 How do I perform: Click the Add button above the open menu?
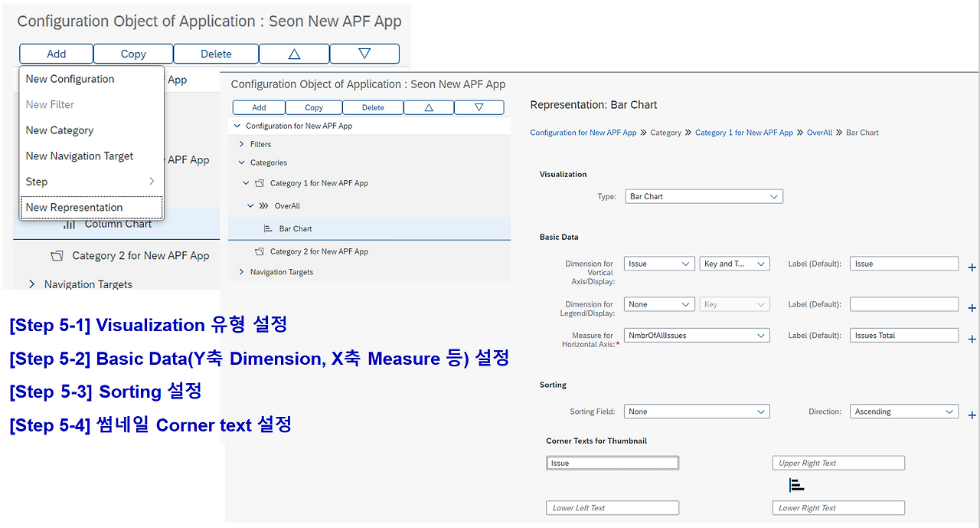tap(57, 54)
